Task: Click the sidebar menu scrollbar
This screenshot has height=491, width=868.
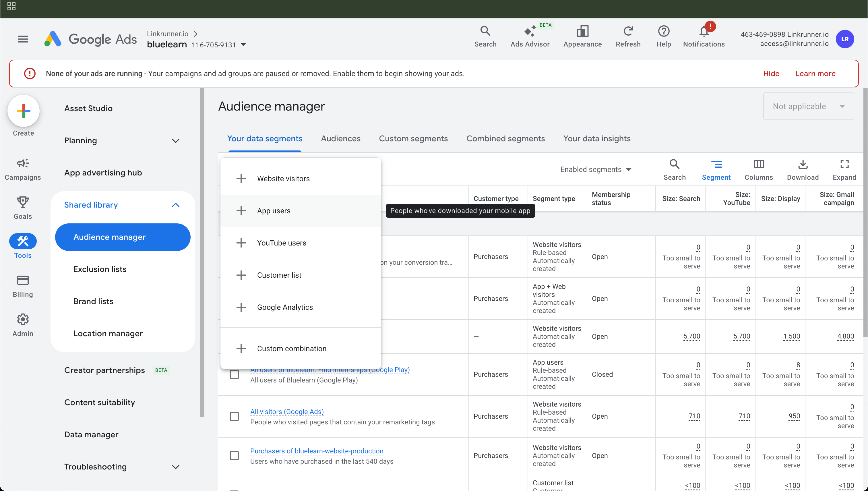Action: [202, 252]
